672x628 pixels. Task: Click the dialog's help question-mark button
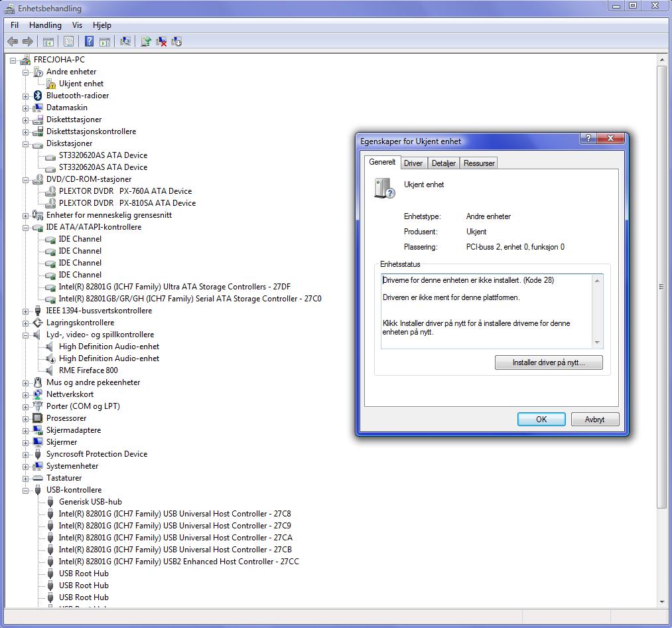click(x=588, y=138)
